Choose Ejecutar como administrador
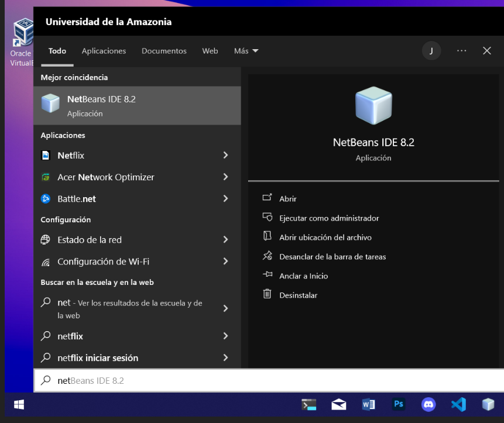Image resolution: width=504 pixels, height=423 pixels. coord(329,218)
